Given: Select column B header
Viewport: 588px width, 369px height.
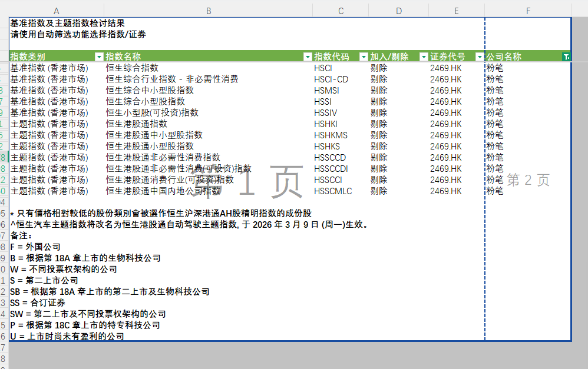Looking at the screenshot, I should click(x=209, y=11).
